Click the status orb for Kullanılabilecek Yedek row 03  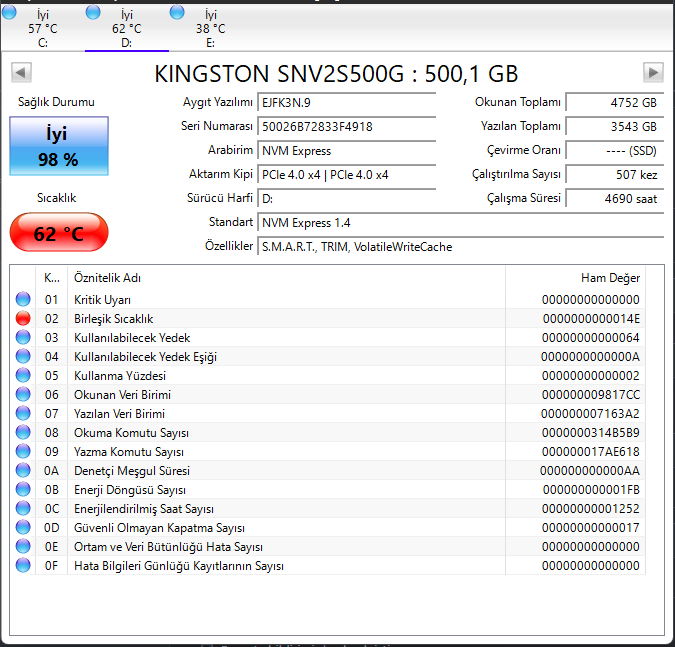tap(23, 337)
